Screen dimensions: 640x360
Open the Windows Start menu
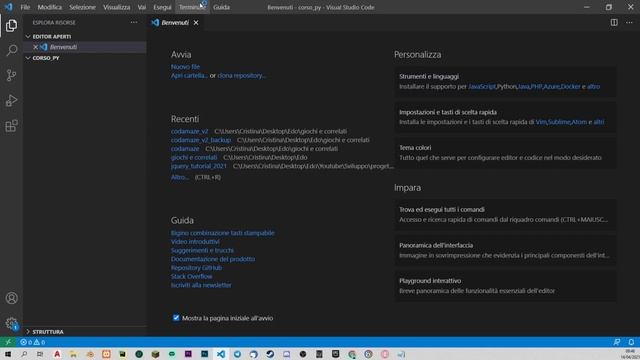pos(8,354)
